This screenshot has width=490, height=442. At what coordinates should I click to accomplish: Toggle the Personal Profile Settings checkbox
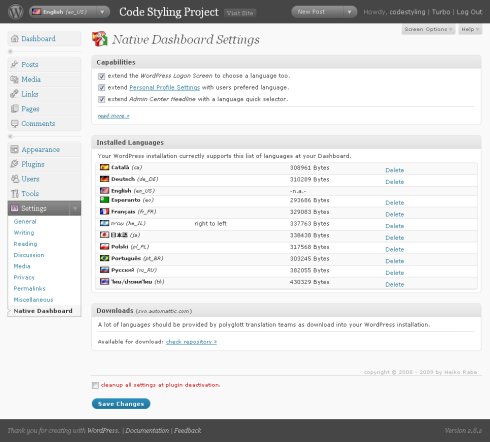point(101,88)
